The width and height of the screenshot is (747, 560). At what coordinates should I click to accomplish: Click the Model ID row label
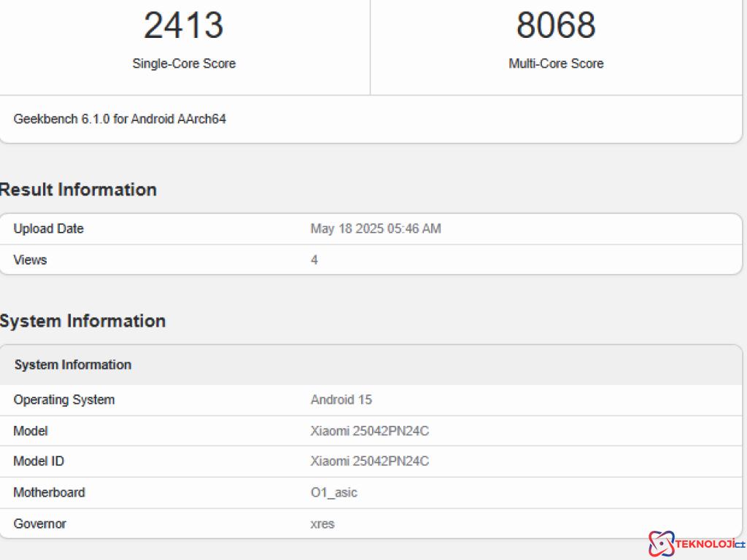(39, 462)
